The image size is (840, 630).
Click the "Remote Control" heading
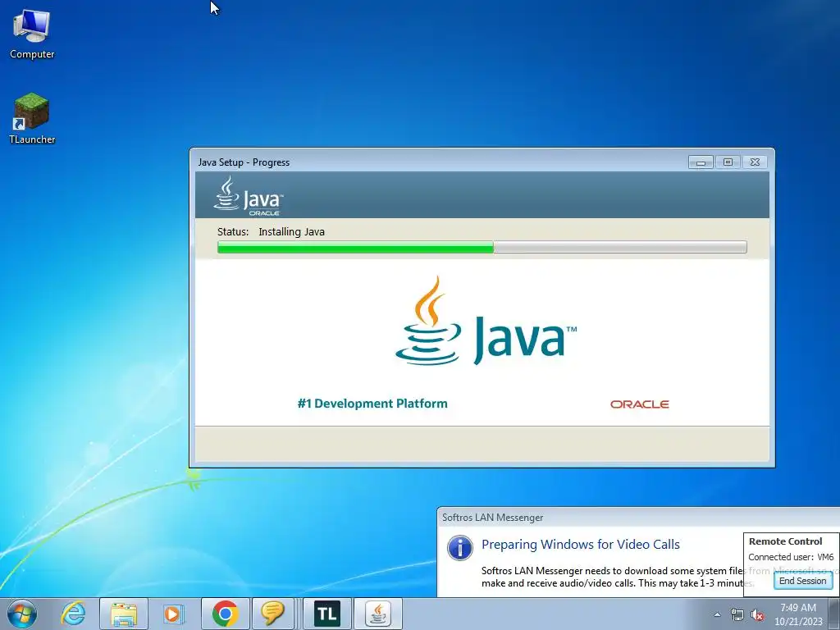coord(785,541)
